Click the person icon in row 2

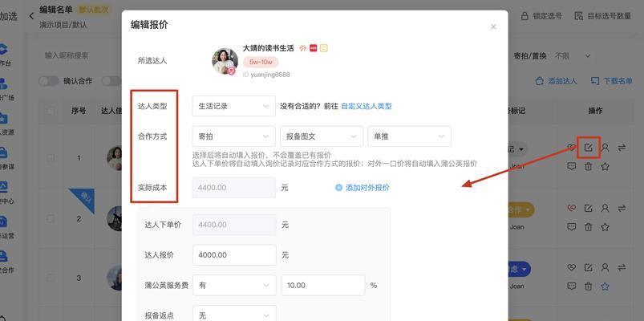click(605, 209)
